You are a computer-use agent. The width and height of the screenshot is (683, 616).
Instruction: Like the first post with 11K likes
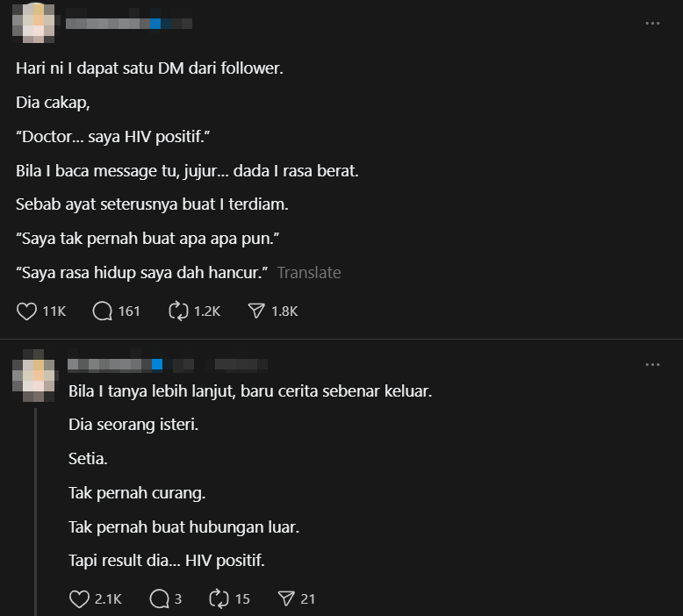[27, 311]
